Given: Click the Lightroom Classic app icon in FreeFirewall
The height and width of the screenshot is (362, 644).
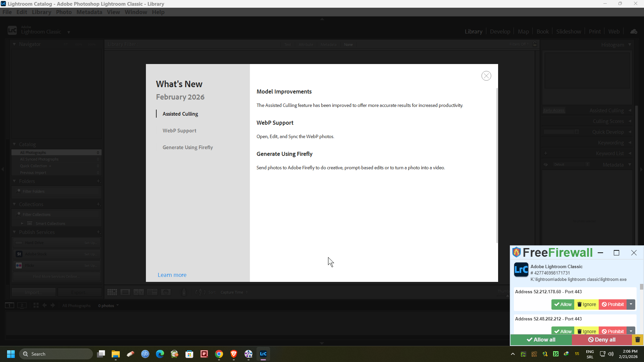Looking at the screenshot, I should [x=521, y=269].
